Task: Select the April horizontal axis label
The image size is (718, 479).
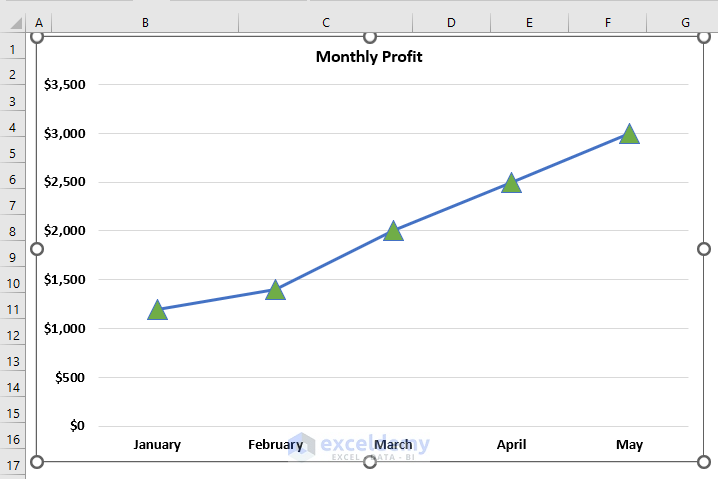Action: [511, 445]
